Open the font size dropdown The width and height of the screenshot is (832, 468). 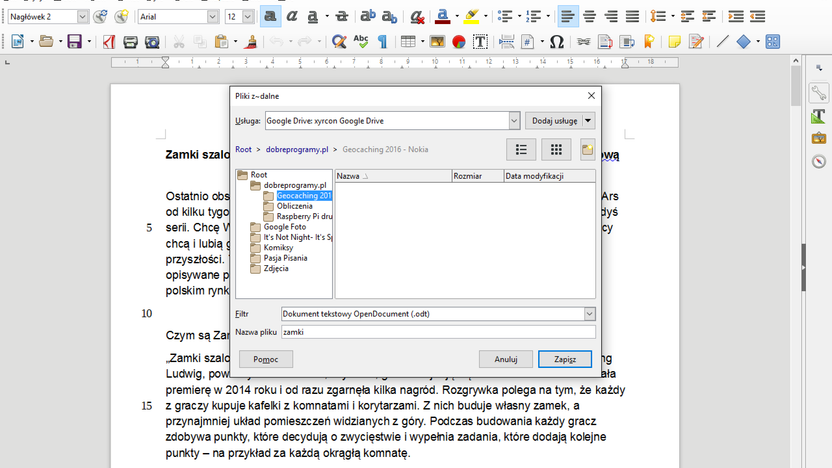(247, 16)
